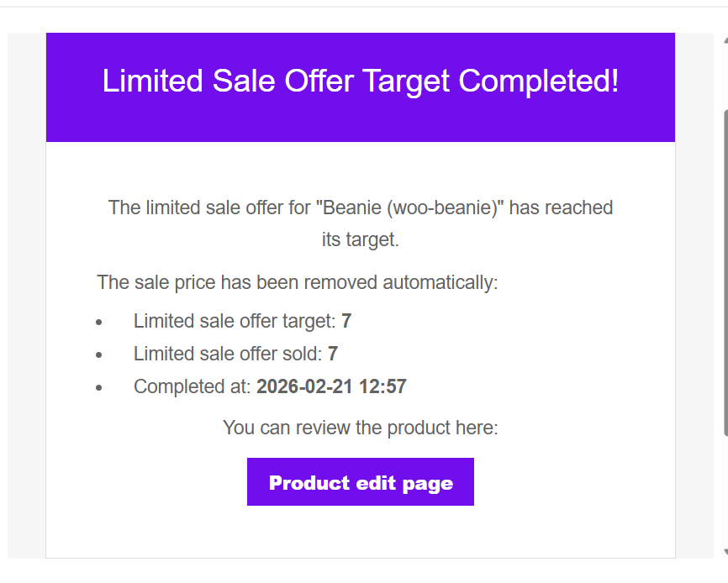Click the completion time 12:57
Image resolution: width=728 pixels, height=583 pixels.
[x=382, y=386]
